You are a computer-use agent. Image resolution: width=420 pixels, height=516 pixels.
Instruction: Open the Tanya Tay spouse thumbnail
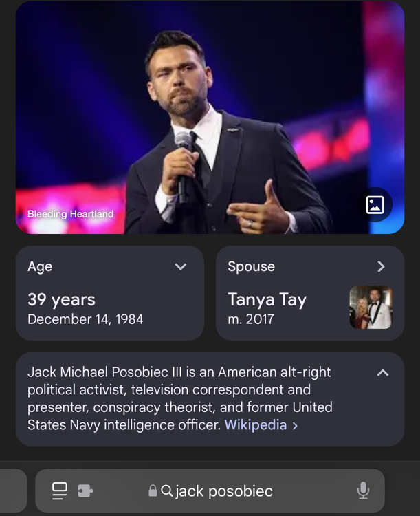coord(371,308)
